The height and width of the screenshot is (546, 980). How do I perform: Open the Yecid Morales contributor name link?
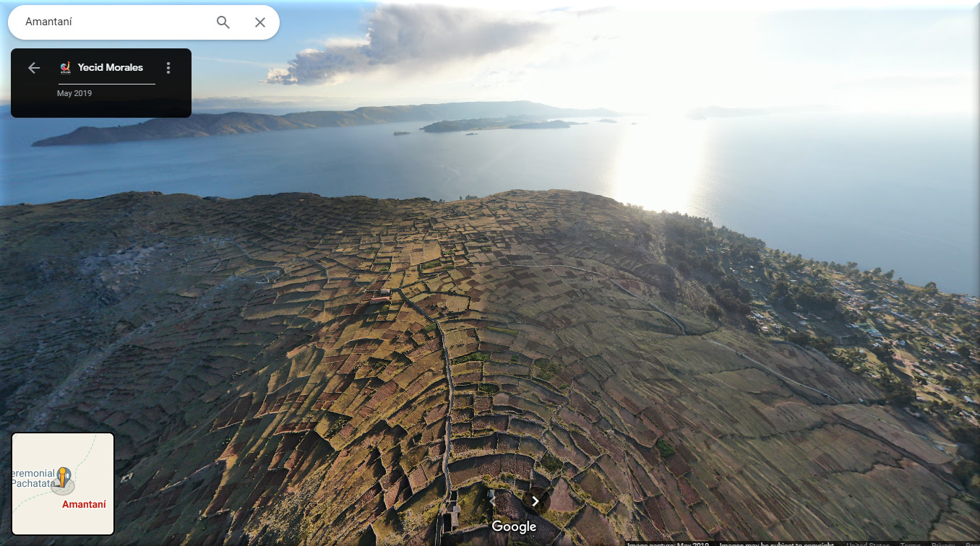pyautogui.click(x=110, y=68)
